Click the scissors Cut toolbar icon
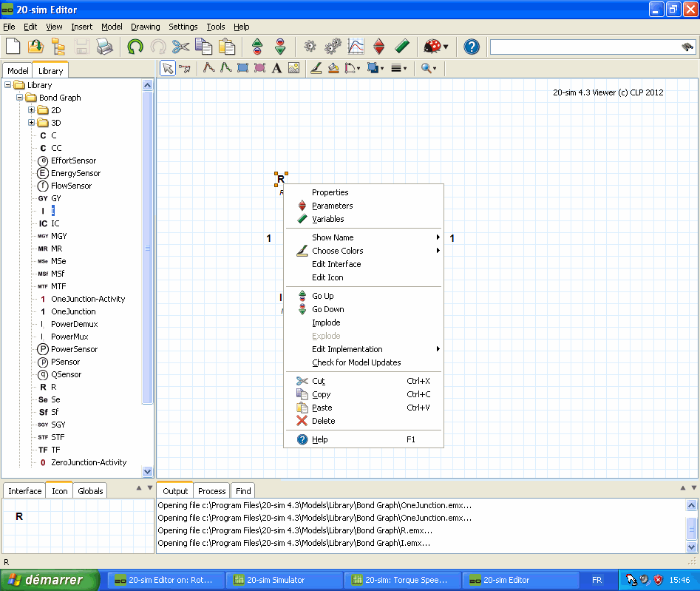Image resolution: width=700 pixels, height=591 pixels. click(181, 47)
